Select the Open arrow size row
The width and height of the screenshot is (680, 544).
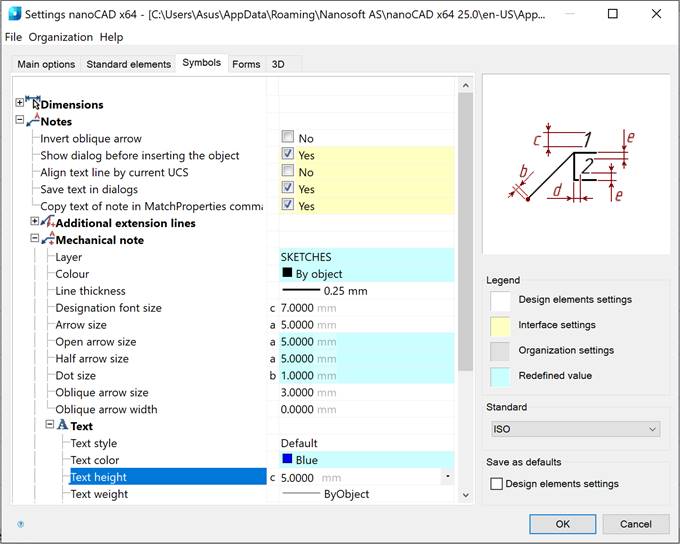[95, 342]
